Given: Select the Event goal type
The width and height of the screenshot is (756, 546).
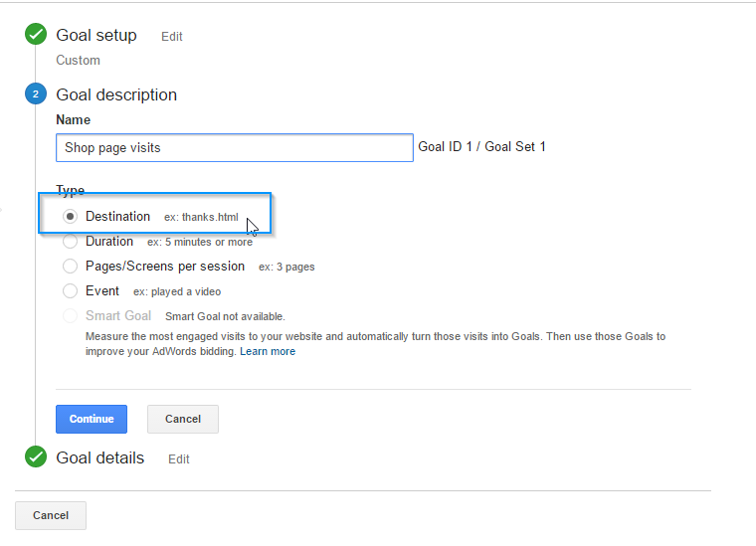Looking at the screenshot, I should point(70,291).
